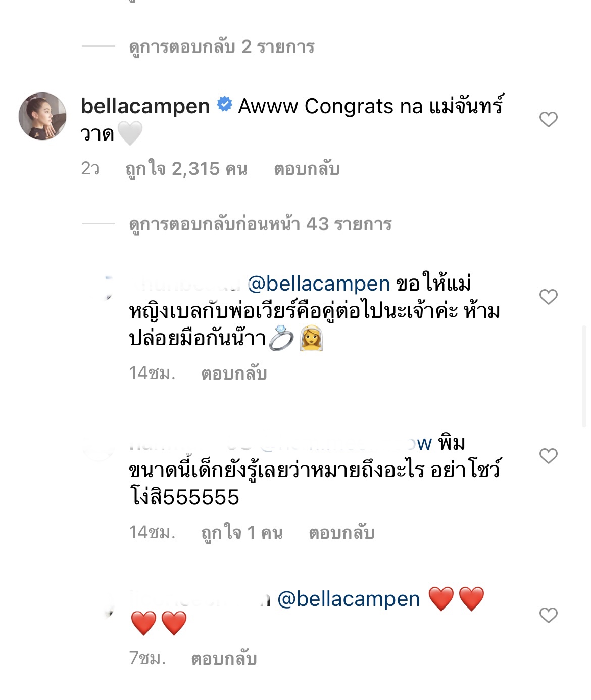Open @bellacampen mention in first reply
Image resolution: width=591 pixels, height=700 pixels.
tap(319, 284)
